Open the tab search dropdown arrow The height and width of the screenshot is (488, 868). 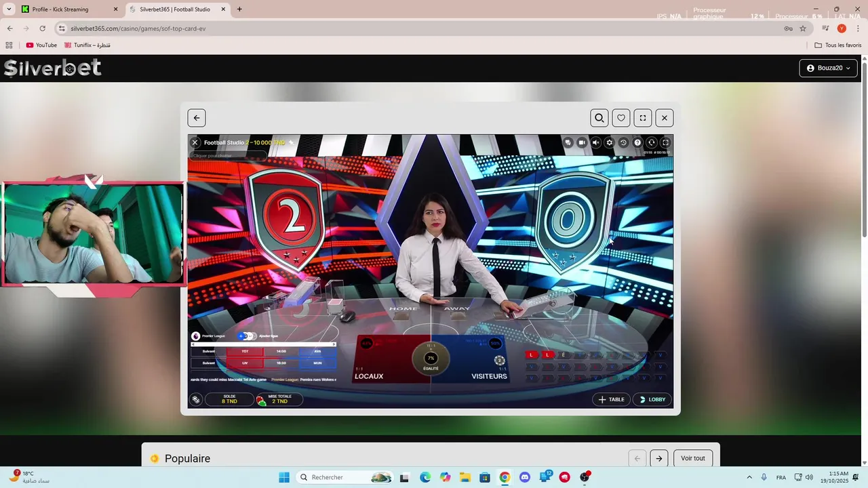tap(9, 9)
